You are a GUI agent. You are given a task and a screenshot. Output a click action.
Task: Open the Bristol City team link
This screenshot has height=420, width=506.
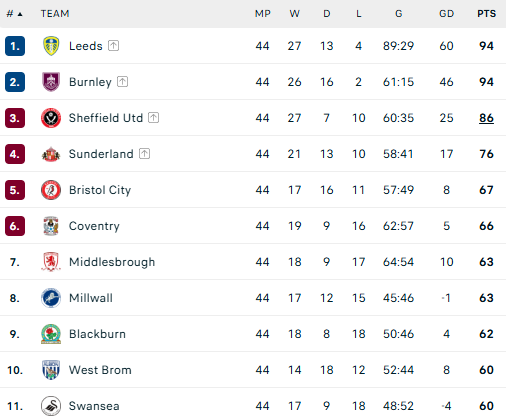[100, 190]
